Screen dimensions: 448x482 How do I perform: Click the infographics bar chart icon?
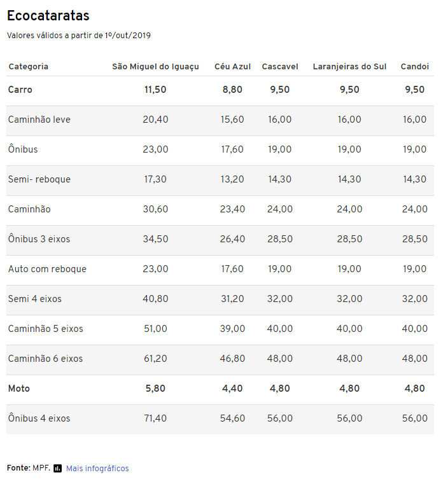(x=57, y=468)
